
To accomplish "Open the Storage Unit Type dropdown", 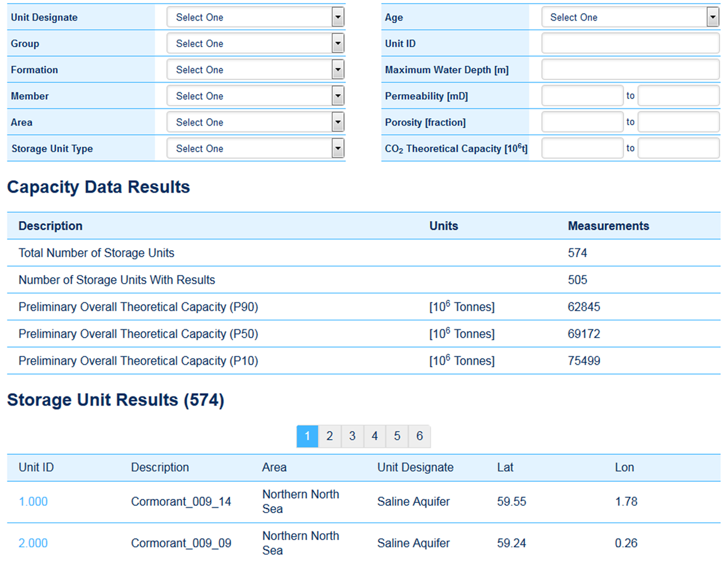I will 255,149.
